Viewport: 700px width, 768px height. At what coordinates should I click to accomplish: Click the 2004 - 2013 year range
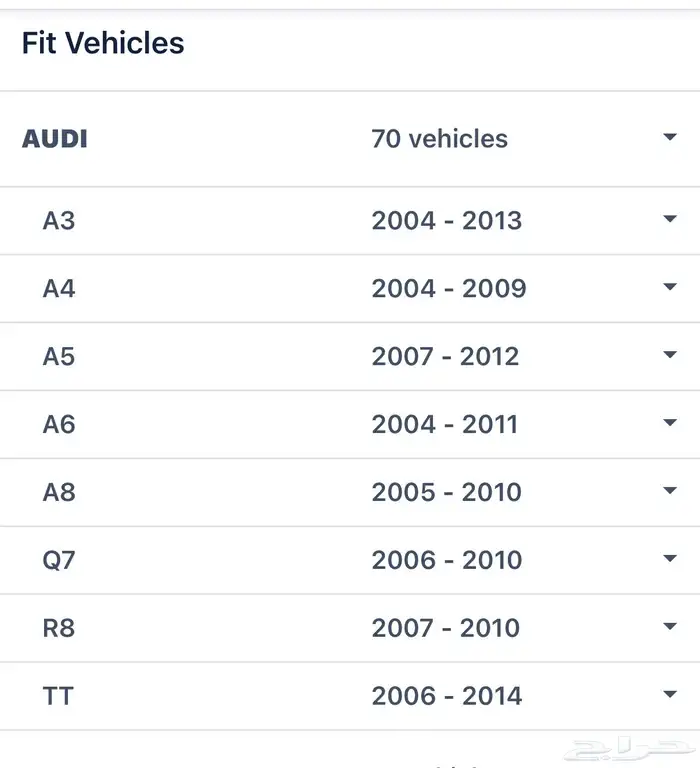click(x=446, y=221)
